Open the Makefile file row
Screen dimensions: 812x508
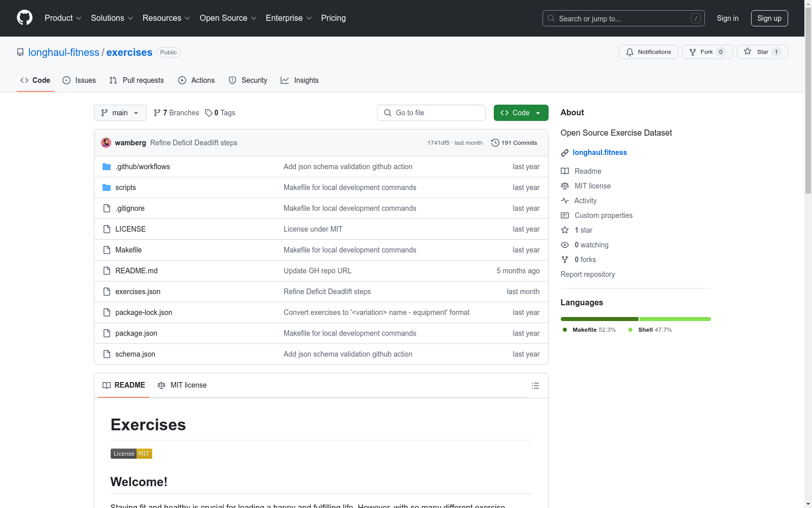128,250
